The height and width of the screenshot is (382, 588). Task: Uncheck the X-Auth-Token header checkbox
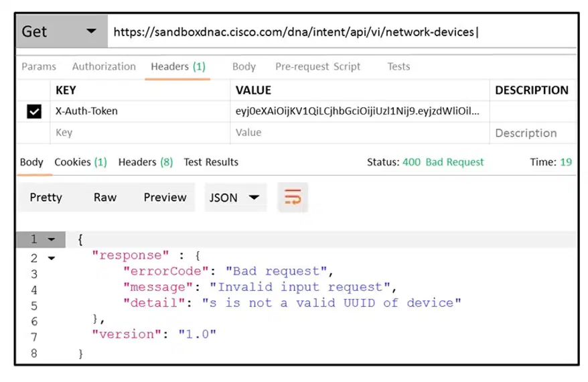pos(34,111)
